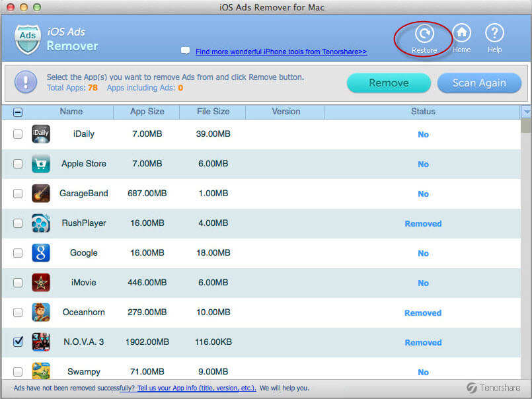Viewport: 532px width, 399px height.
Task: Check the Swampy checkbox
Action: point(18,371)
